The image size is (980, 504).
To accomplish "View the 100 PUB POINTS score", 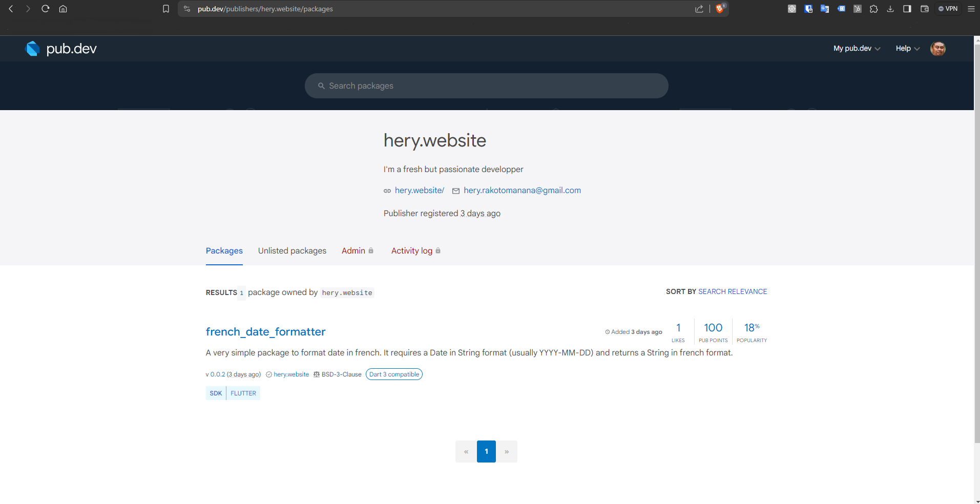I will pos(713,332).
